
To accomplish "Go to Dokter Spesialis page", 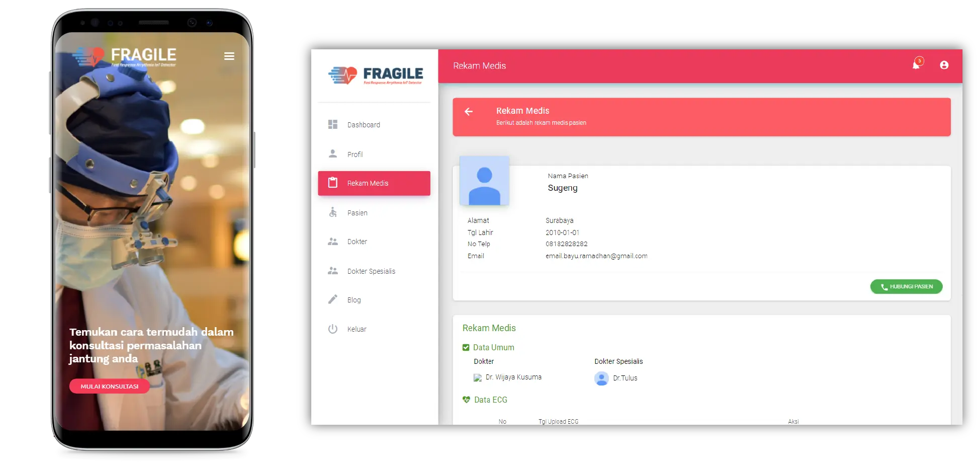I will (x=371, y=271).
